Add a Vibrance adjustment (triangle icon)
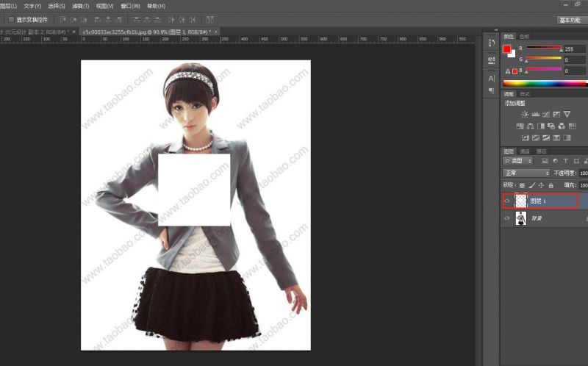 (567, 115)
